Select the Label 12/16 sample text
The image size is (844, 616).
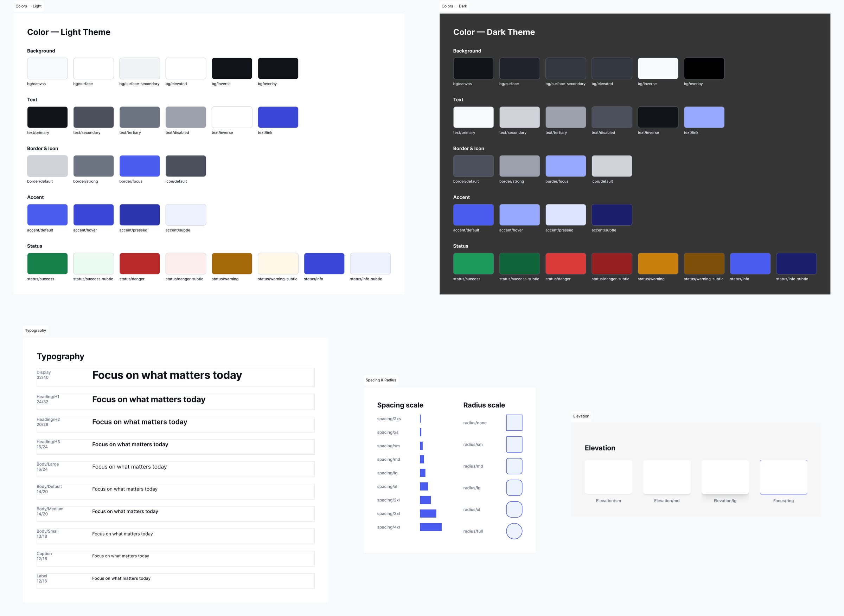(x=121, y=578)
